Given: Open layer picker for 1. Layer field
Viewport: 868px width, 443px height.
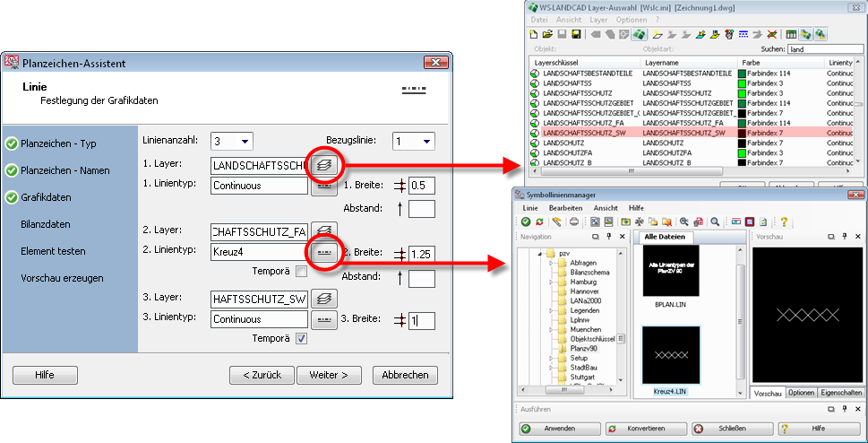Looking at the screenshot, I should (x=323, y=165).
